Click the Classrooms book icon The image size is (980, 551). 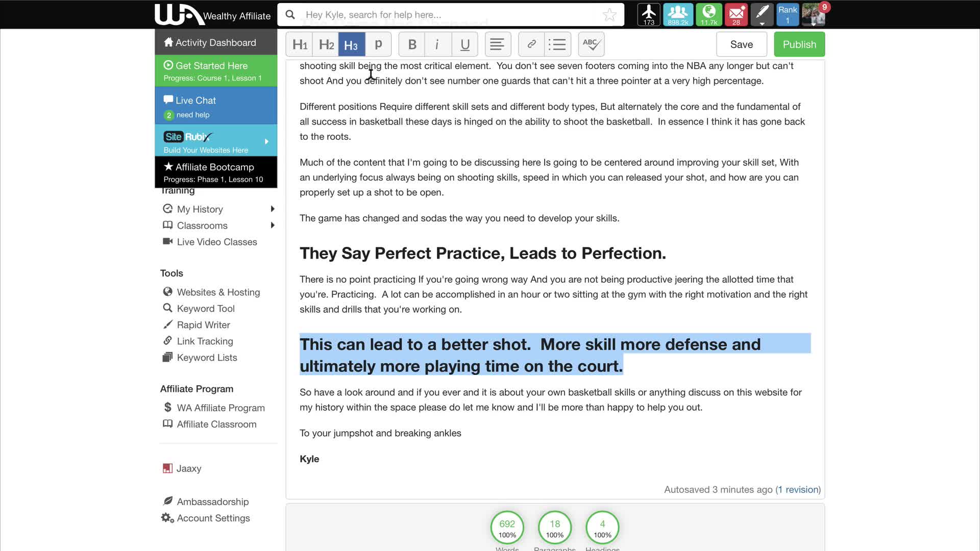167,225
